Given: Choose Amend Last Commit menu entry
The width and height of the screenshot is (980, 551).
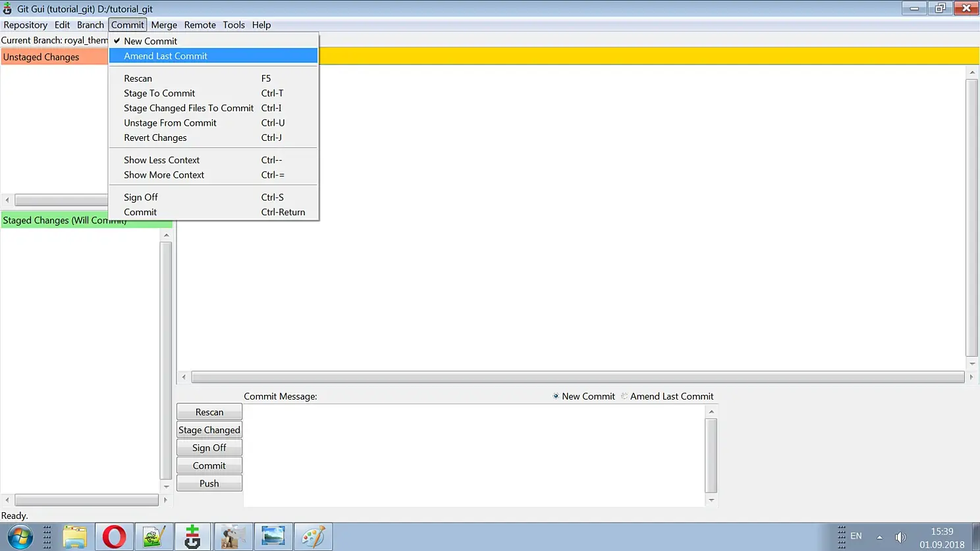Looking at the screenshot, I should point(213,56).
